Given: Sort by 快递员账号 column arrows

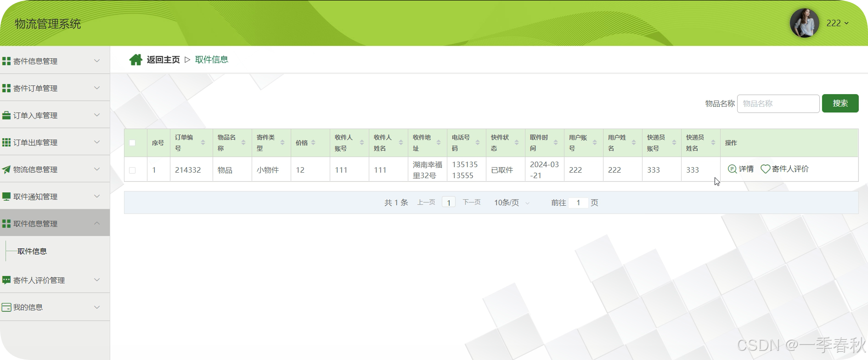Looking at the screenshot, I should click(x=674, y=143).
